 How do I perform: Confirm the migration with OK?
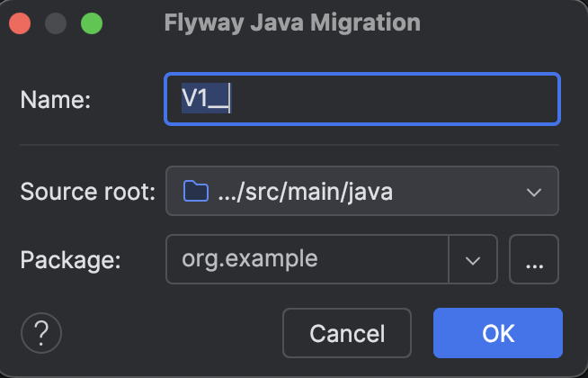pyautogui.click(x=497, y=333)
